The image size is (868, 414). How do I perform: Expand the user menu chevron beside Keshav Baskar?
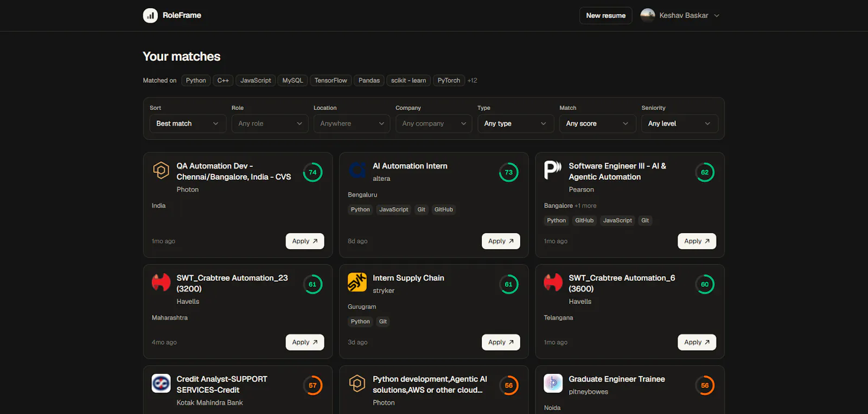[717, 16]
